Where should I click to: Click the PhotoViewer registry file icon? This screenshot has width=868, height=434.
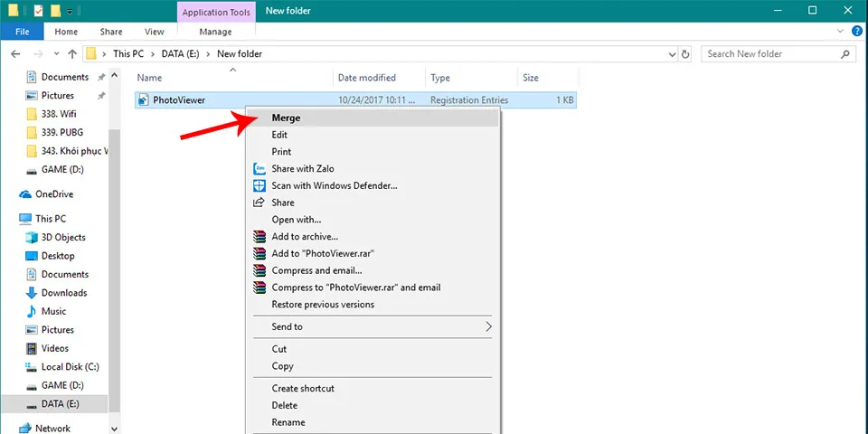pos(144,100)
